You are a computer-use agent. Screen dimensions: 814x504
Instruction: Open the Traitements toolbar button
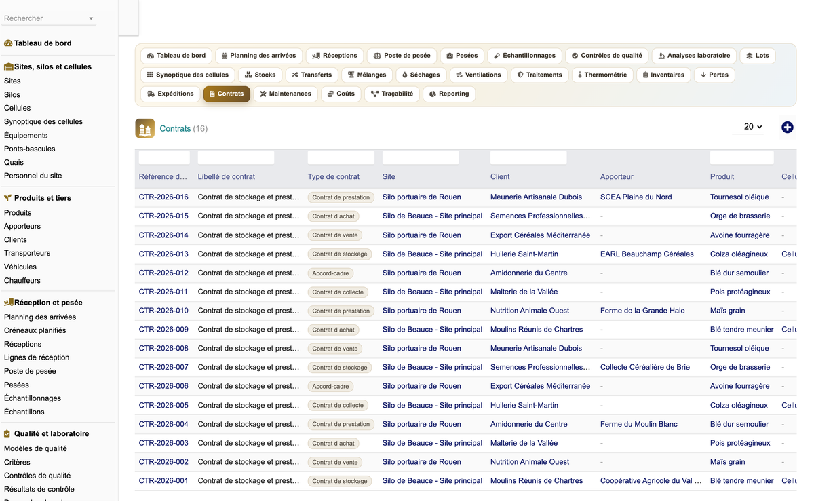(540, 75)
